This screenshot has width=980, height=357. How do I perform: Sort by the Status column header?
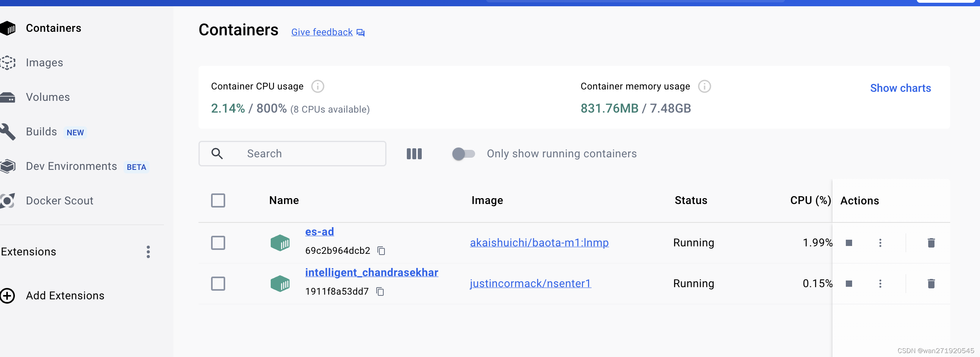pyautogui.click(x=691, y=200)
